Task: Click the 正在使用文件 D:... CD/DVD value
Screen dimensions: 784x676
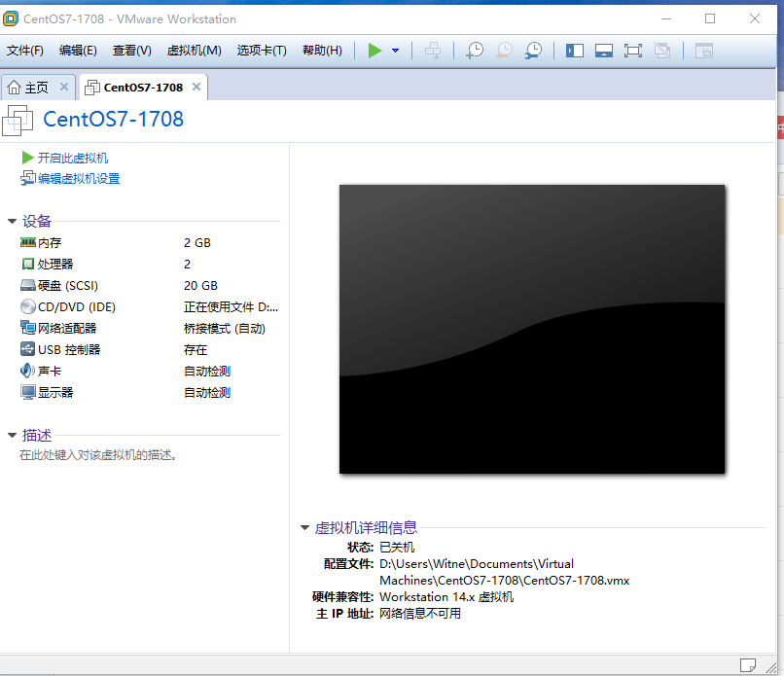Action: (x=231, y=307)
